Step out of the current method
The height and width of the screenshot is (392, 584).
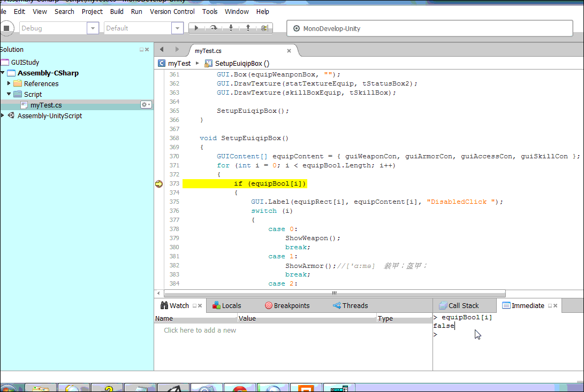248,28
